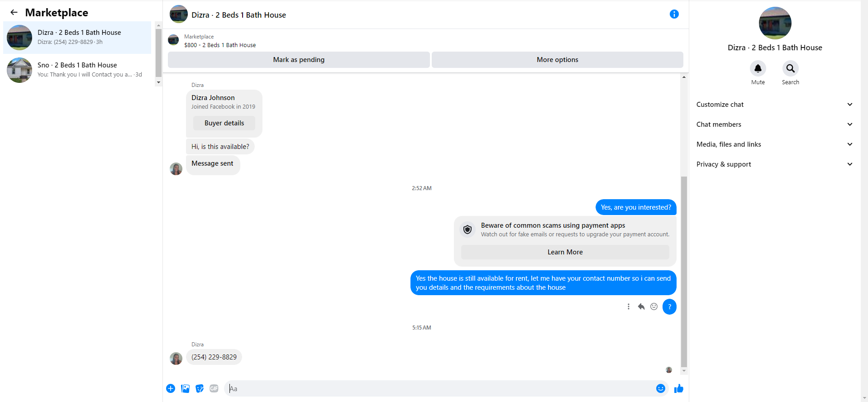This screenshot has width=868, height=402.
Task: Attach a photo or file
Action: tap(185, 388)
